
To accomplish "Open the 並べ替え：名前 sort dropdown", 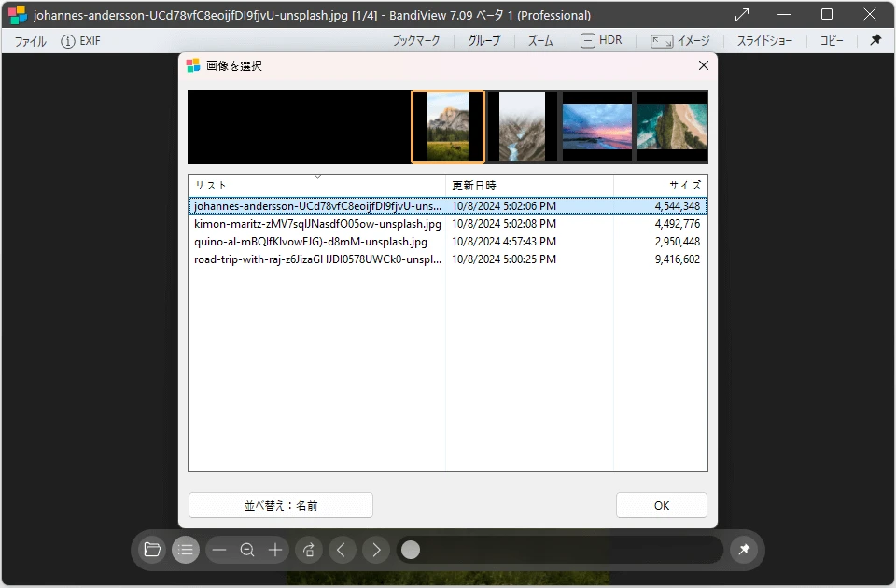I will coord(281,505).
